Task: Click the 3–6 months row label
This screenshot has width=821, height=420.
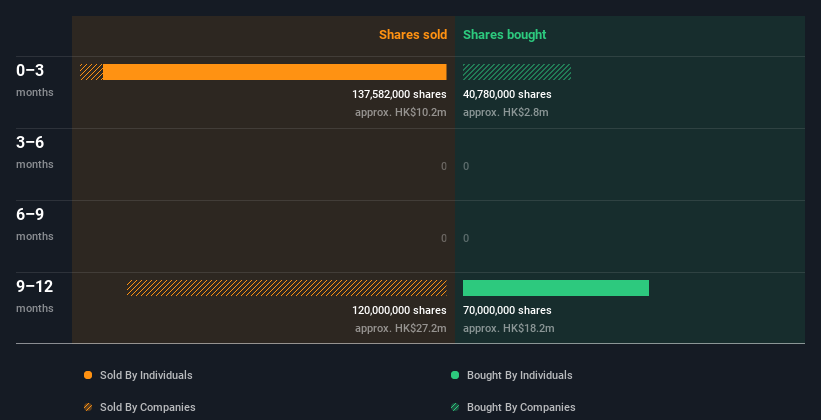Action: (35, 152)
